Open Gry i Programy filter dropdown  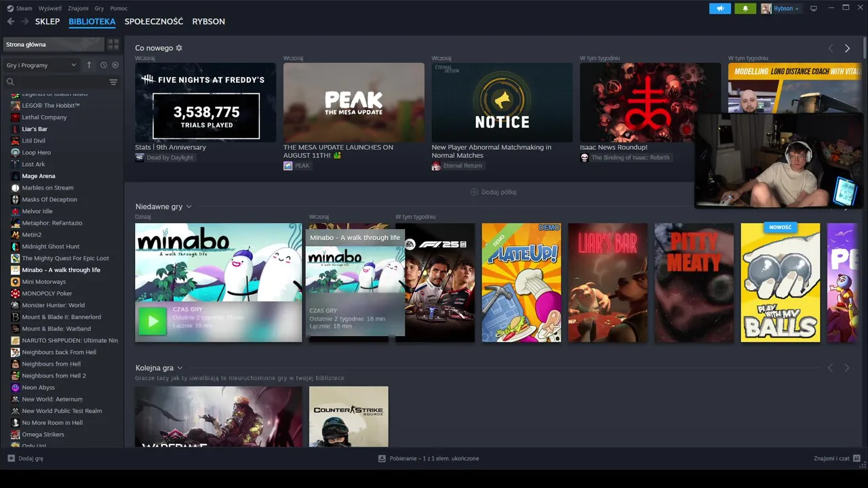click(41, 65)
